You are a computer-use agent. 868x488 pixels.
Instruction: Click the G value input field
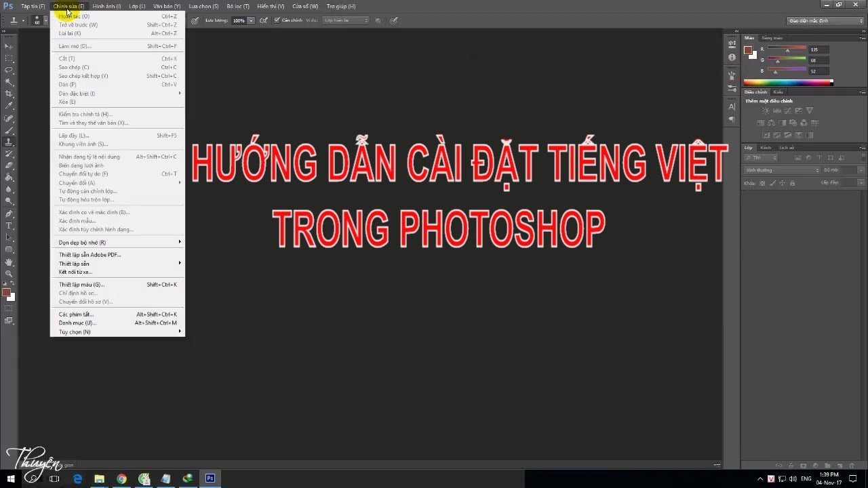pyautogui.click(x=818, y=60)
